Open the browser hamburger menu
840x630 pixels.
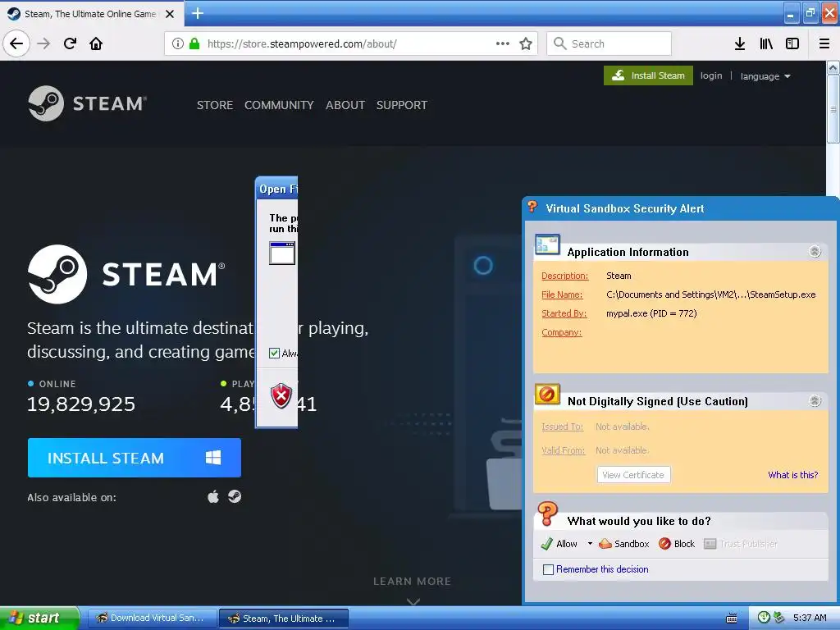click(824, 43)
